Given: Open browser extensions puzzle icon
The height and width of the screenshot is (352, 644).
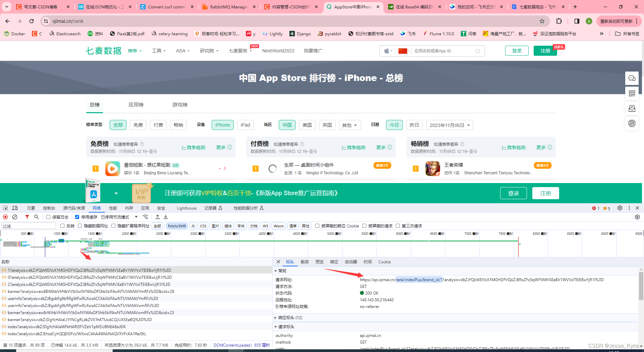Looking at the screenshot, I should point(559,21).
